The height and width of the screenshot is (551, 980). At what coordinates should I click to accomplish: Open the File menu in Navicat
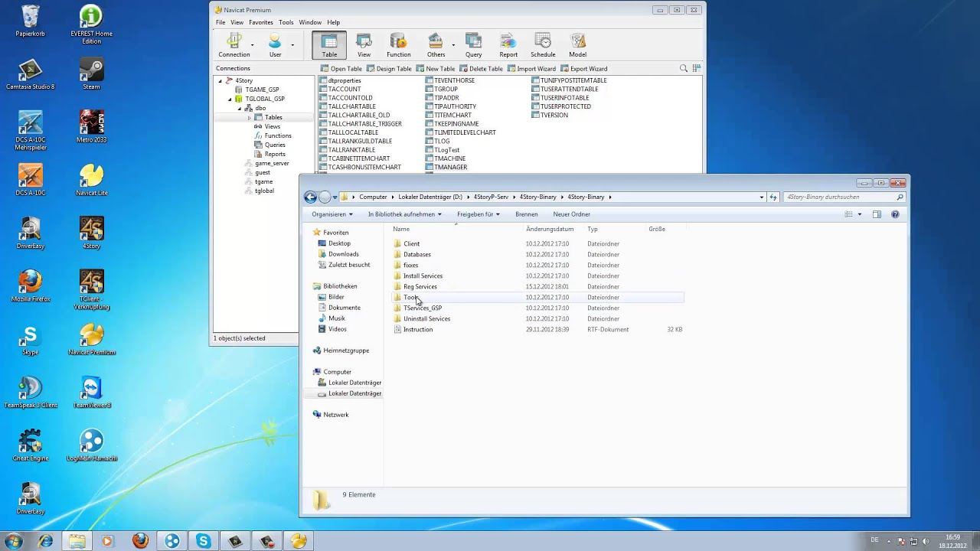pos(220,22)
